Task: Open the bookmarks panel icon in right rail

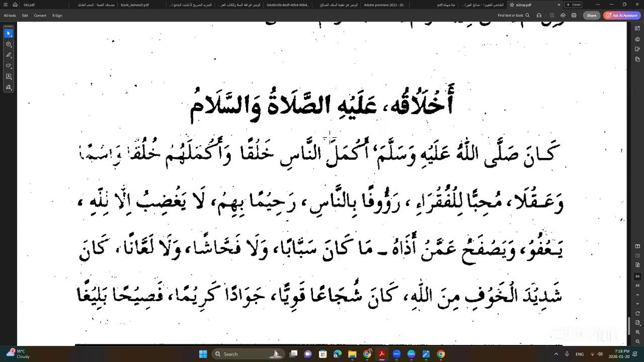Action: tap(637, 49)
